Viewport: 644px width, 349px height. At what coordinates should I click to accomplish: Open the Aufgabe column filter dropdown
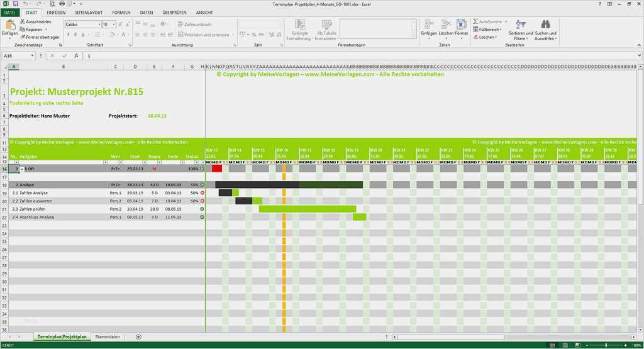[x=105, y=162]
